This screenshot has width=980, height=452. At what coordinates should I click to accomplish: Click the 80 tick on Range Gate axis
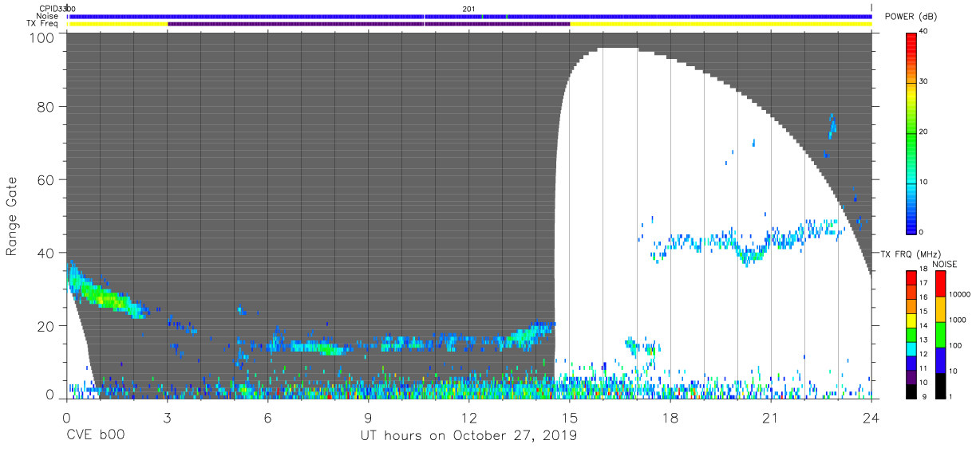click(45, 106)
